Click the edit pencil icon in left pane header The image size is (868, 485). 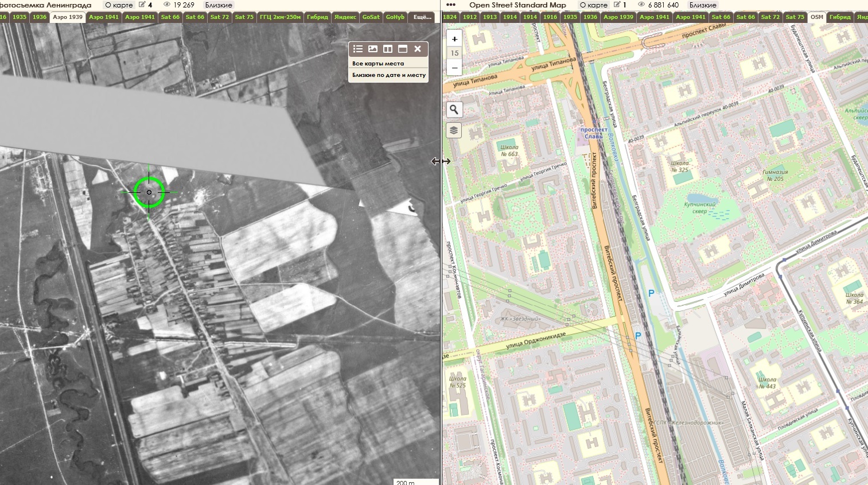[x=142, y=5]
